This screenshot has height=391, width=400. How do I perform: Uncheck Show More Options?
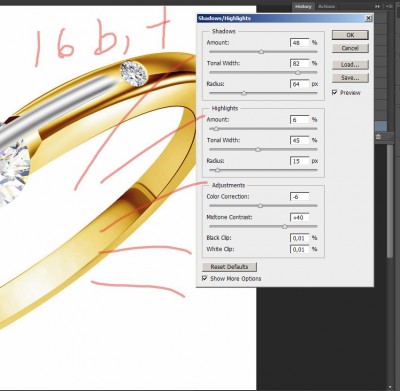tap(205, 278)
